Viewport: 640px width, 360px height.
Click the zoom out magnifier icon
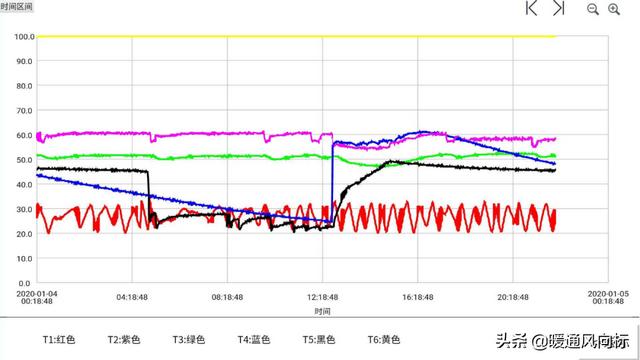[593, 9]
